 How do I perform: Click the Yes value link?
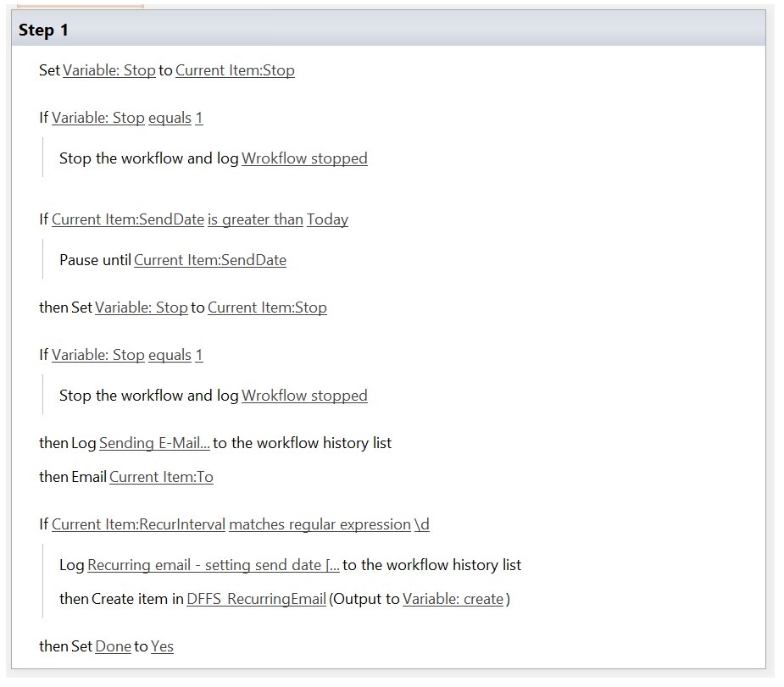coord(162,646)
